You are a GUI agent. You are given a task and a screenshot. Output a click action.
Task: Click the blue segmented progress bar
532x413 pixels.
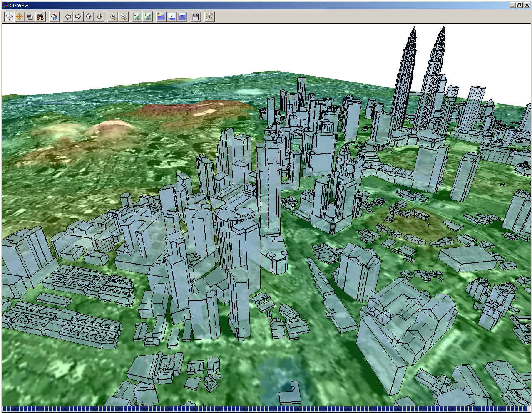pyautogui.click(x=266, y=409)
